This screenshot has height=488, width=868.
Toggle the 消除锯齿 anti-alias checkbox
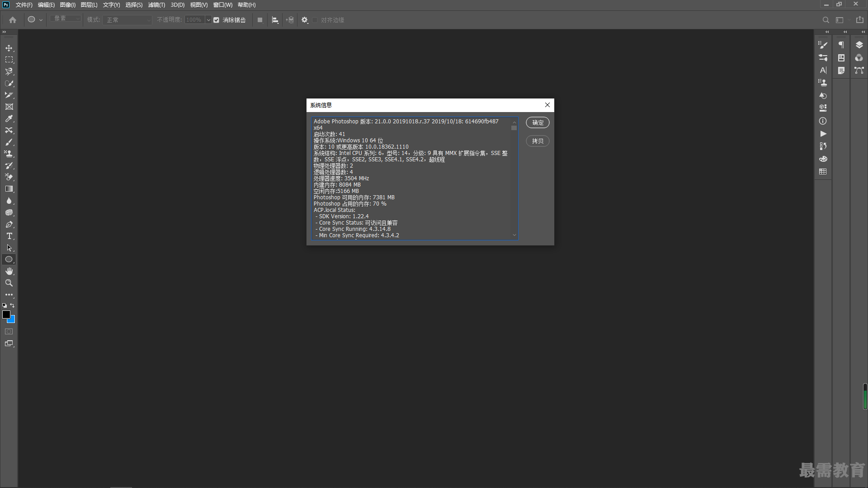[x=216, y=20]
